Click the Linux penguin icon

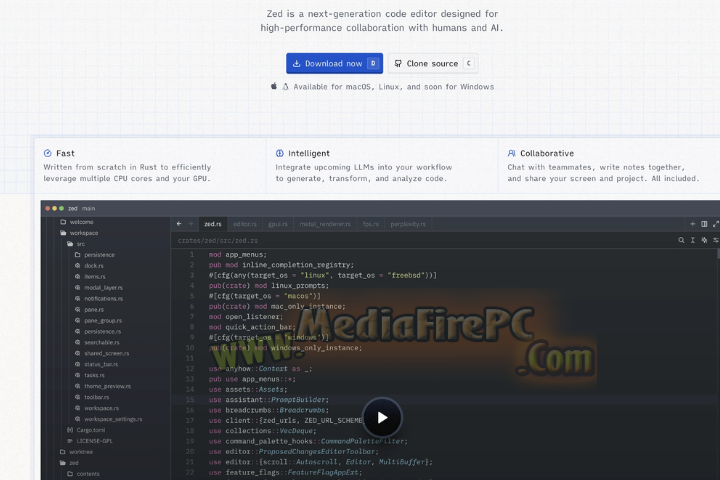tap(285, 86)
